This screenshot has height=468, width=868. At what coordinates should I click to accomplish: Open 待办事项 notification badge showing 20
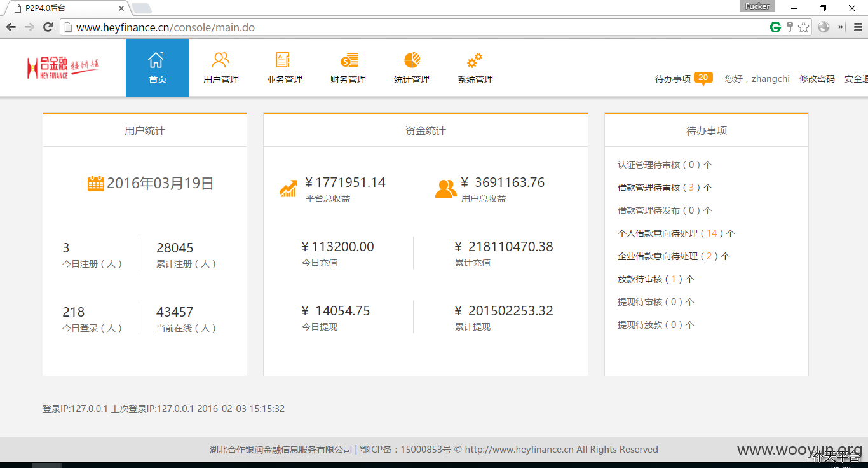click(702, 78)
